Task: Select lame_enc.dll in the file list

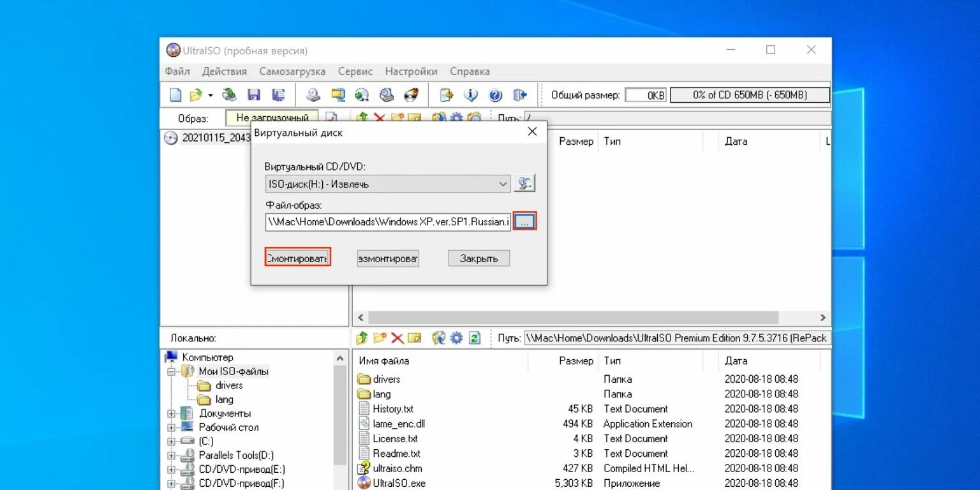Action: pos(399,424)
